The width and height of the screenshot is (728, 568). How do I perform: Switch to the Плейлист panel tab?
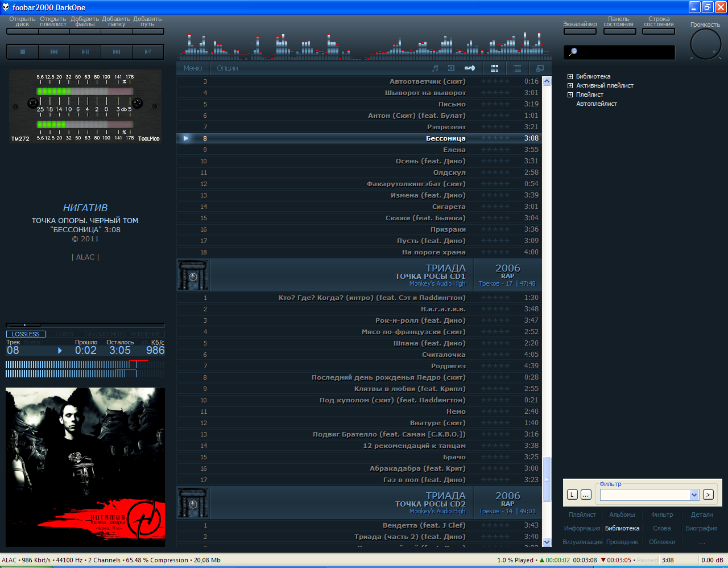point(582,515)
